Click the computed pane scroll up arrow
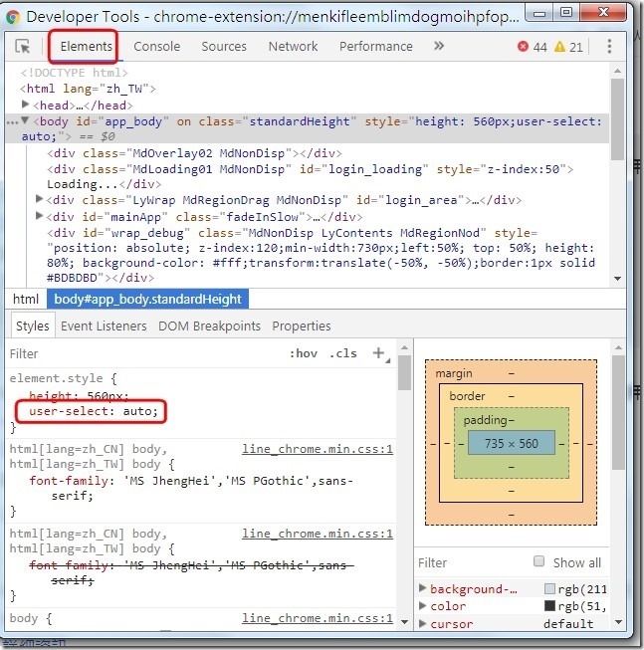644x650 pixels. [x=618, y=347]
